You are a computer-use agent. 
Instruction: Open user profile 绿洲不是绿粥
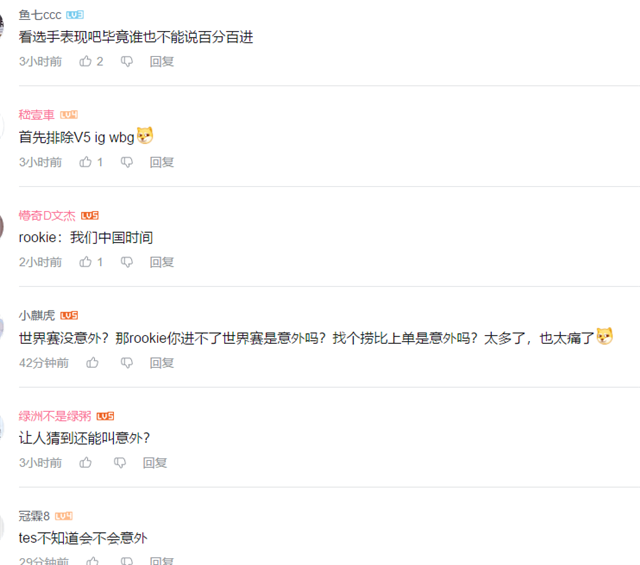[x=55, y=416]
